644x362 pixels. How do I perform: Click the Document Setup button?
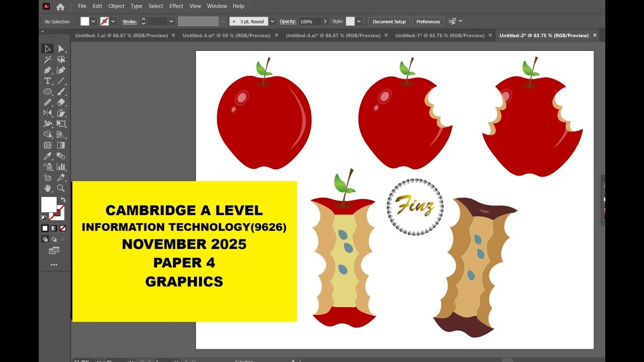(389, 22)
